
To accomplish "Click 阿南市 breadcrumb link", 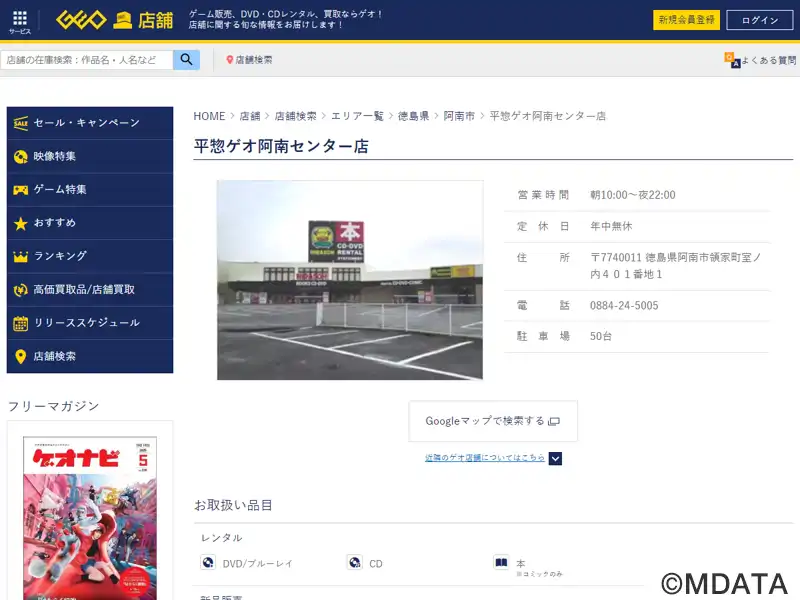I will [459, 116].
